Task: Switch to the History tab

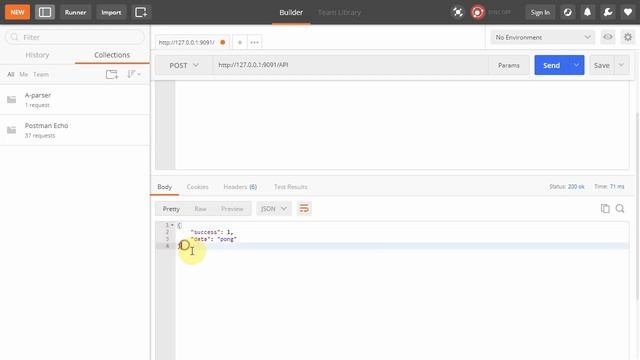Action: click(37, 55)
